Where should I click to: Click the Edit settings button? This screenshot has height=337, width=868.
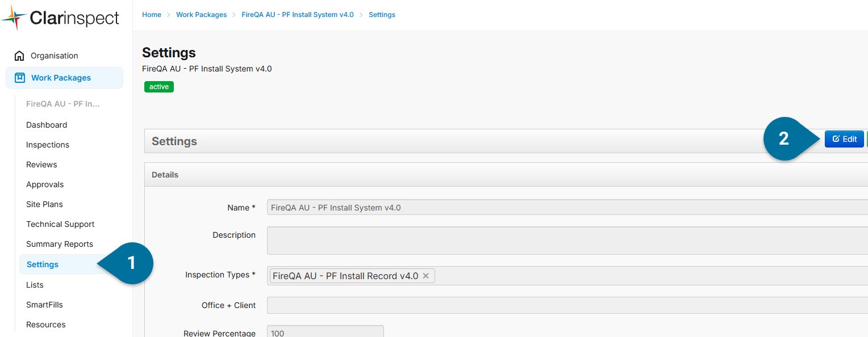pos(844,139)
